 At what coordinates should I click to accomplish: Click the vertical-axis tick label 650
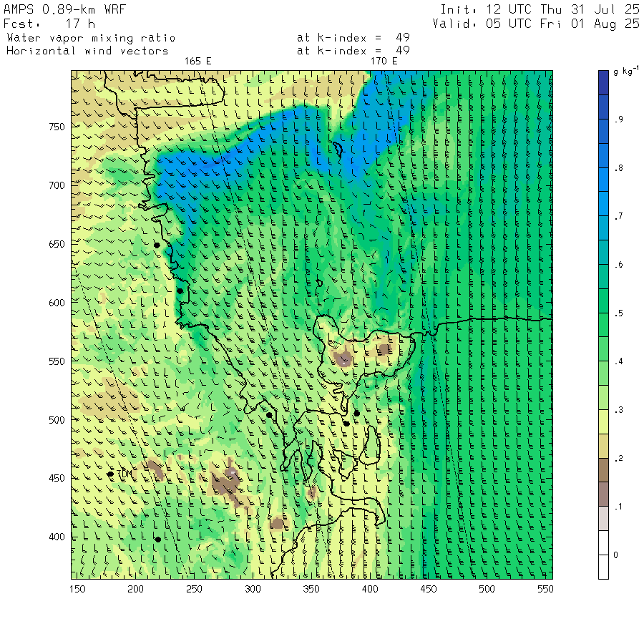click(x=57, y=244)
